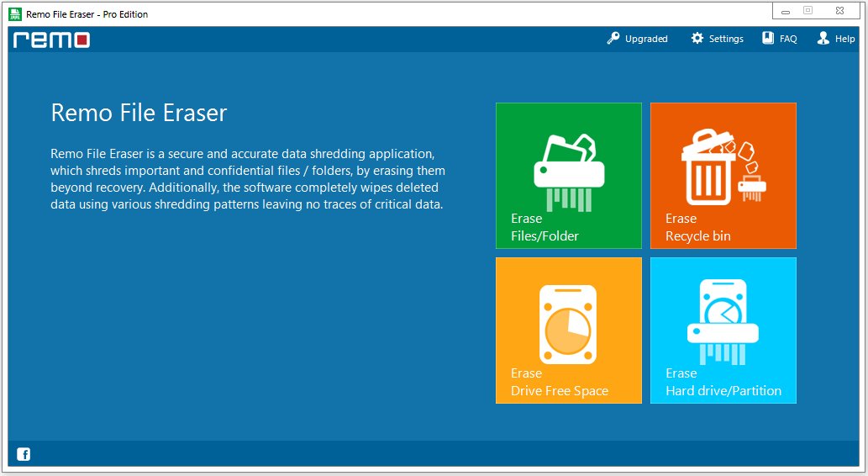Visit the Facebook page via footer icon
The width and height of the screenshot is (868, 476).
(x=24, y=454)
